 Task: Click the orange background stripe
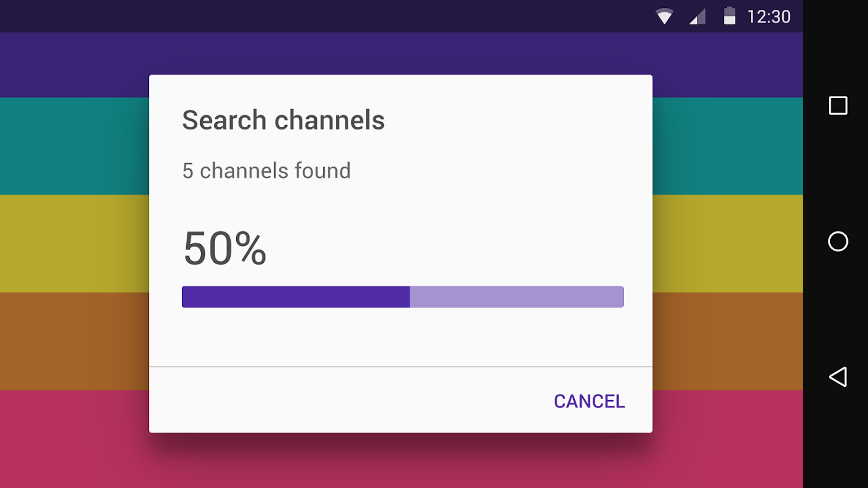point(74,342)
